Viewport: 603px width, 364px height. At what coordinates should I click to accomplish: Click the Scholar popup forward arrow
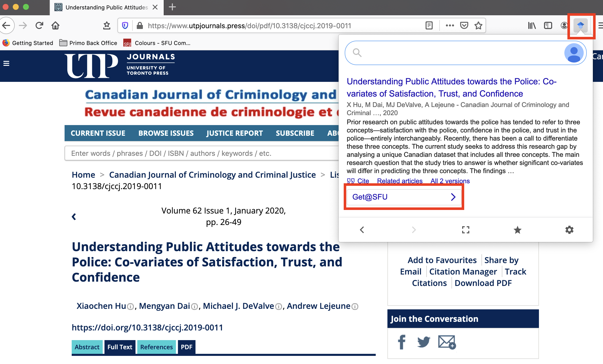(x=414, y=230)
